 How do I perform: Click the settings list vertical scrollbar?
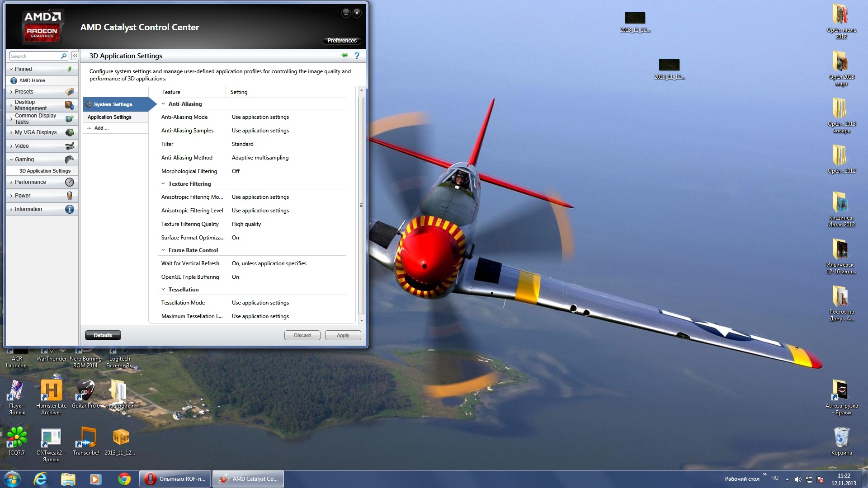361,205
